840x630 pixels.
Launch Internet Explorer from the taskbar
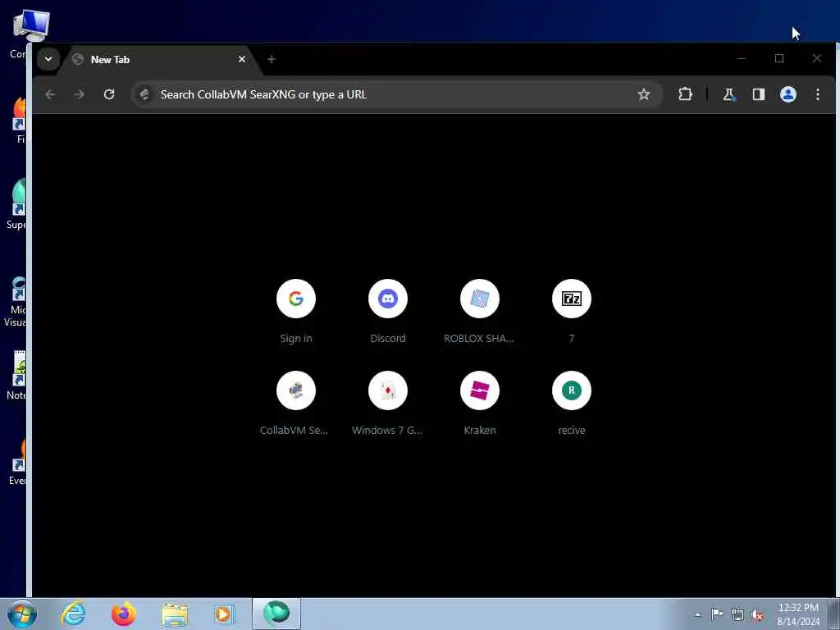coord(73,614)
